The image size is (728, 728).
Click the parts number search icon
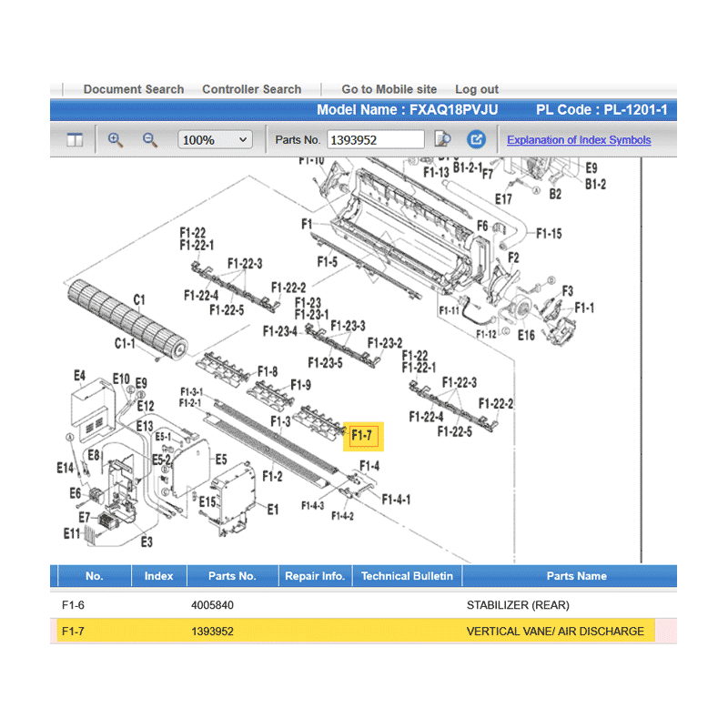(443, 139)
